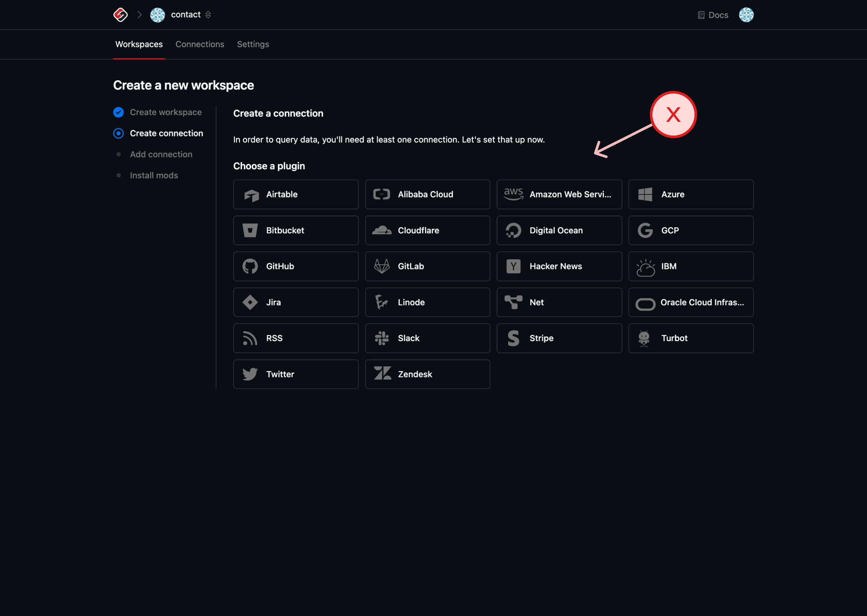The image size is (867, 616).
Task: Click the Linode logo icon
Action: [x=382, y=302]
